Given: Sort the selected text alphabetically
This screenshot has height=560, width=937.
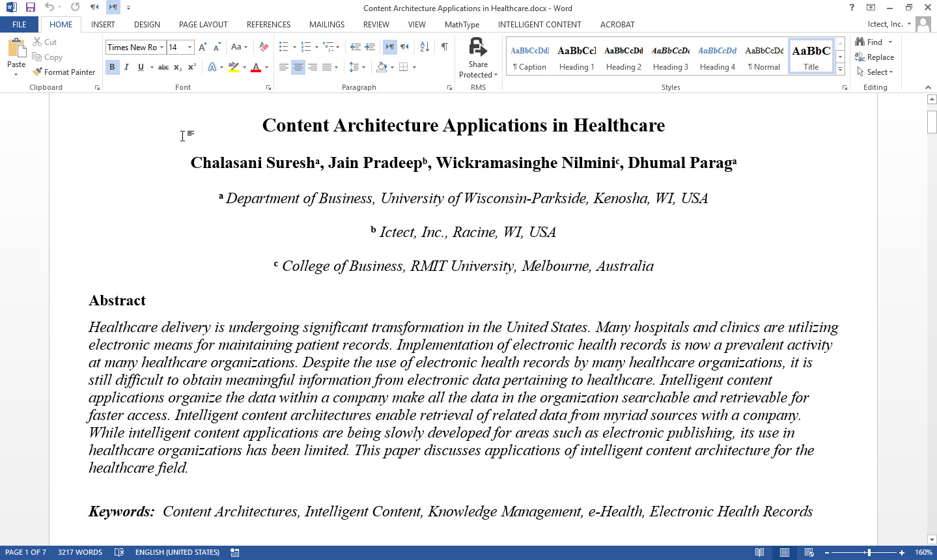Looking at the screenshot, I should click(x=425, y=48).
